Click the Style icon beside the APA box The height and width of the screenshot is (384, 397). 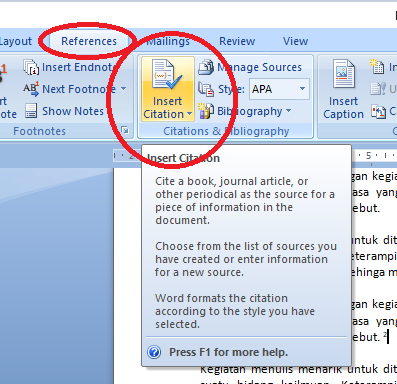206,89
